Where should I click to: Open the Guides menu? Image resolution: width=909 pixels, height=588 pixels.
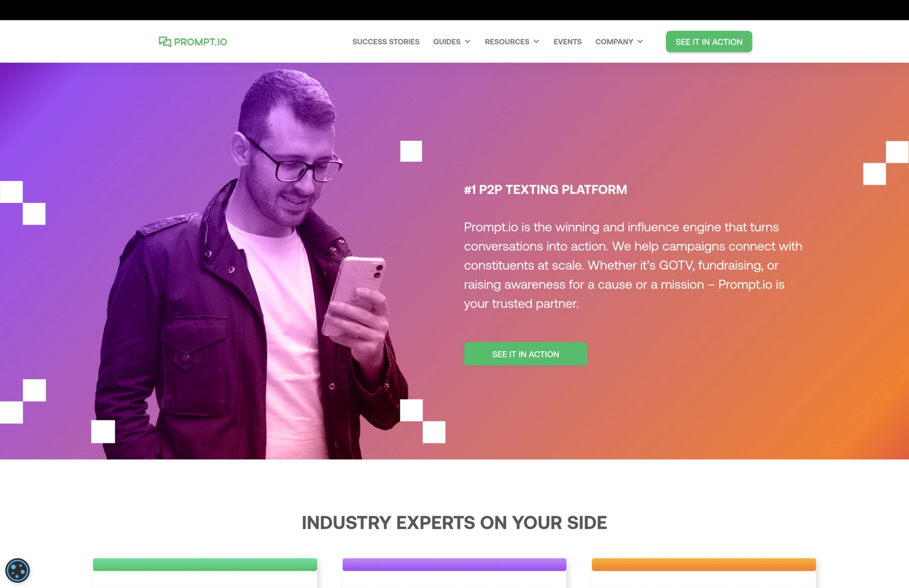click(x=446, y=42)
